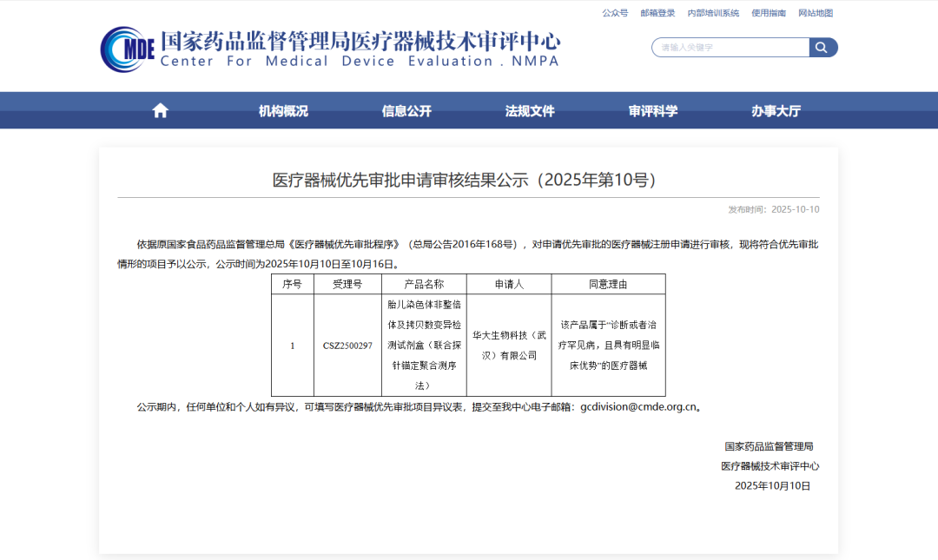Open the 审评科学 menu
The width and height of the screenshot is (938, 560).
click(x=652, y=110)
